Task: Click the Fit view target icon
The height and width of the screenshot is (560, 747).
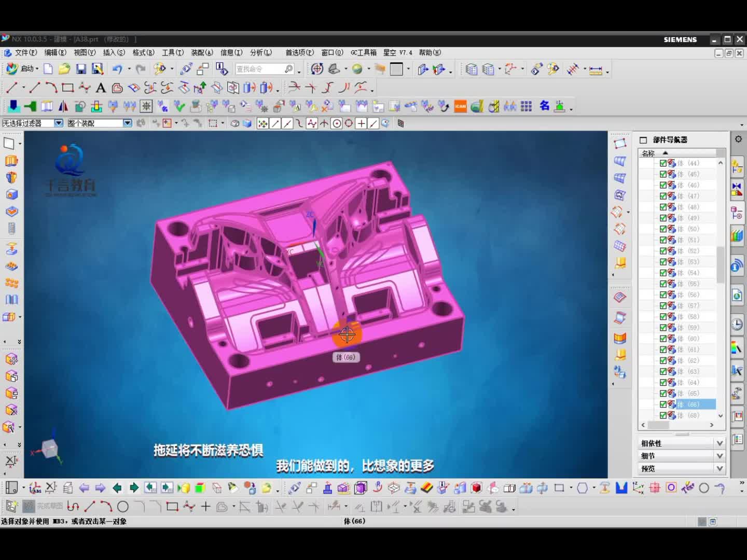Action: [x=316, y=69]
